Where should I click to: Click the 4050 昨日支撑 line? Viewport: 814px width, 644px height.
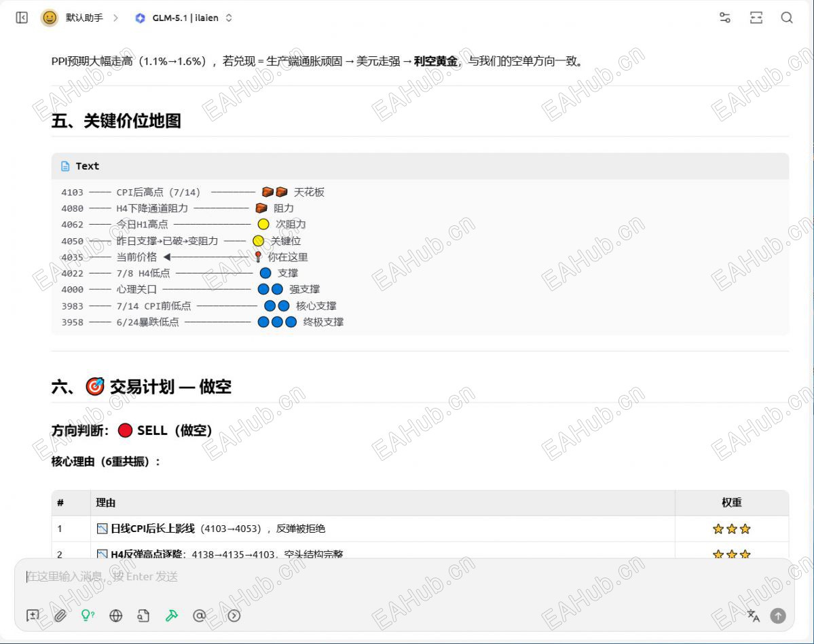point(181,241)
